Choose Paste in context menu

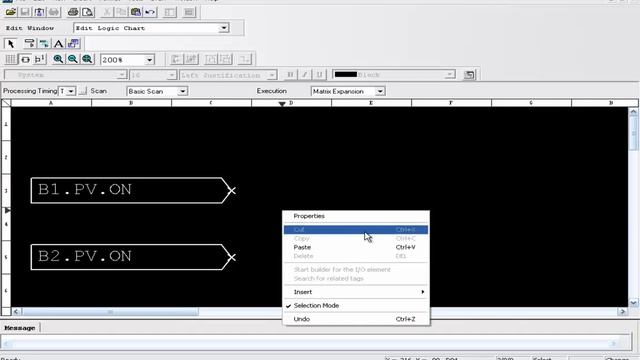click(x=356, y=247)
